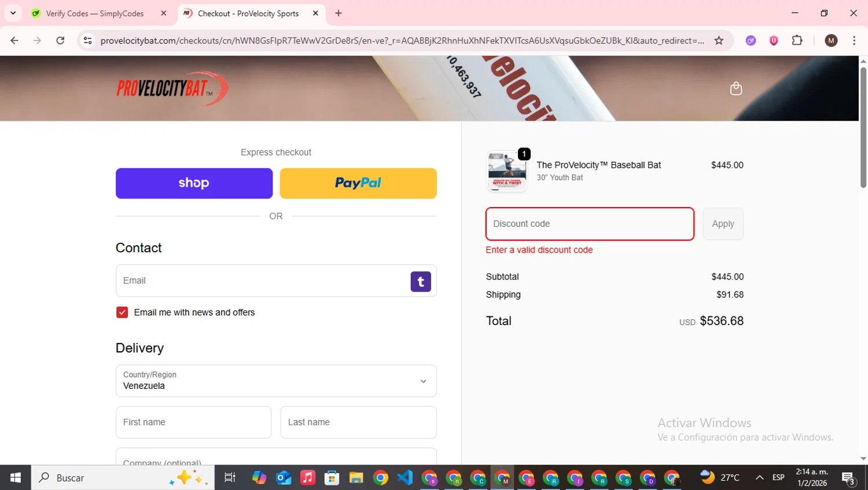Image resolution: width=868 pixels, height=490 pixels.
Task: Open the Chrome three-dot menu
Action: coord(854,40)
